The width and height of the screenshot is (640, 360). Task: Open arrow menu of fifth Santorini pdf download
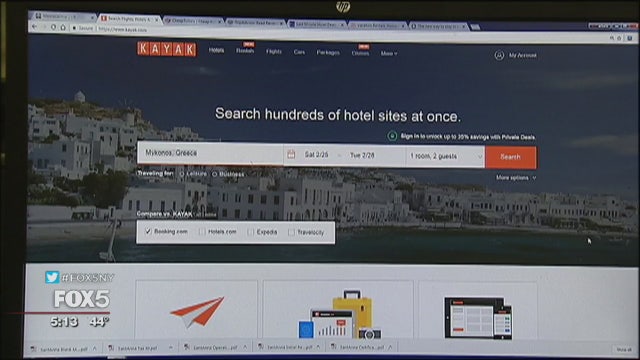point(390,347)
